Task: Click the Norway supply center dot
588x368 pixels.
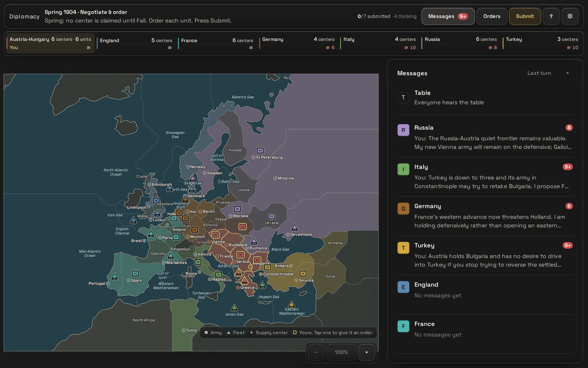Action: 188,167
